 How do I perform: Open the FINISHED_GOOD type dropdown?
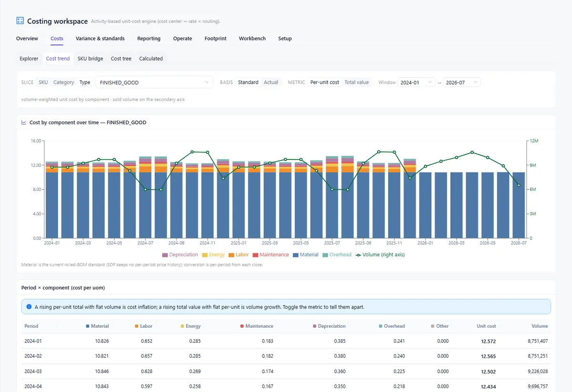154,82
